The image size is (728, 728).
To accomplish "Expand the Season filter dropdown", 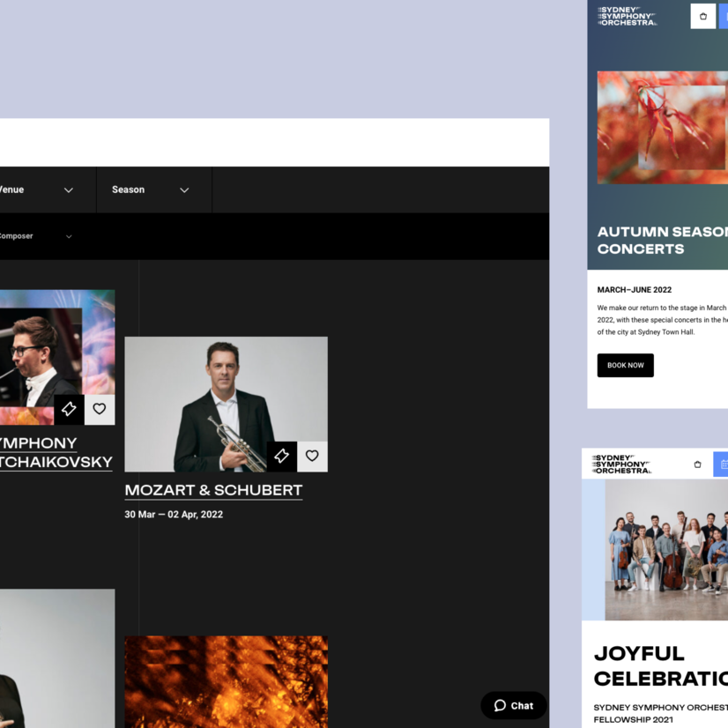I will pyautogui.click(x=151, y=189).
